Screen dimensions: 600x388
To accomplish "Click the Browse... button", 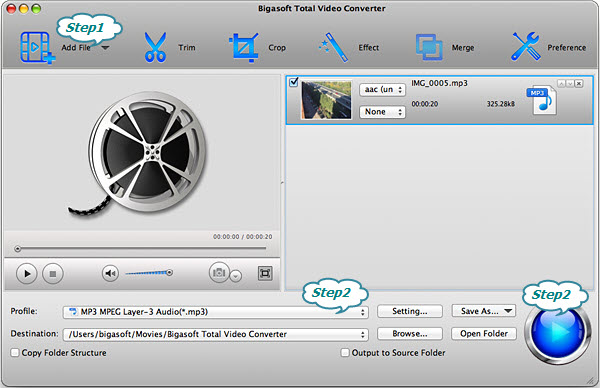I will [x=410, y=334].
